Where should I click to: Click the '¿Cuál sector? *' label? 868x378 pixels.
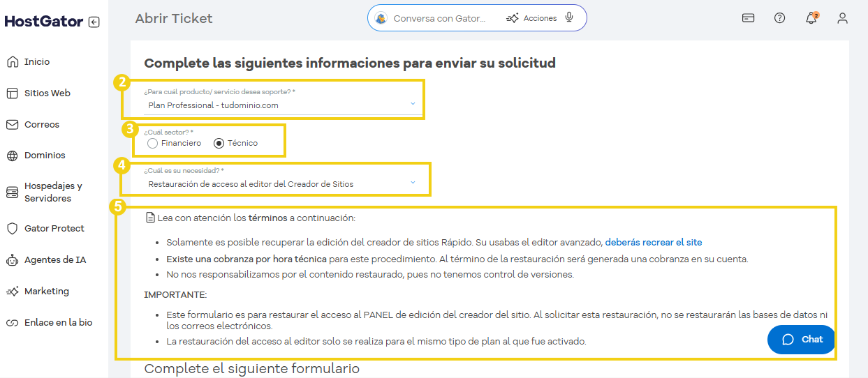168,132
